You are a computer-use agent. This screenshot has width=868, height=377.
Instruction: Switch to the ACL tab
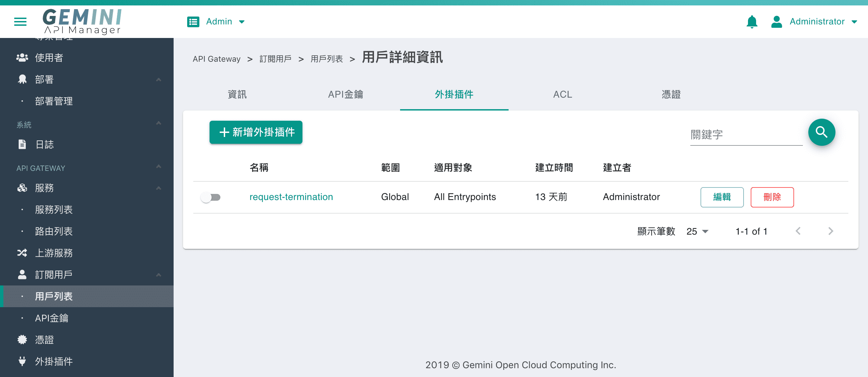[563, 94]
